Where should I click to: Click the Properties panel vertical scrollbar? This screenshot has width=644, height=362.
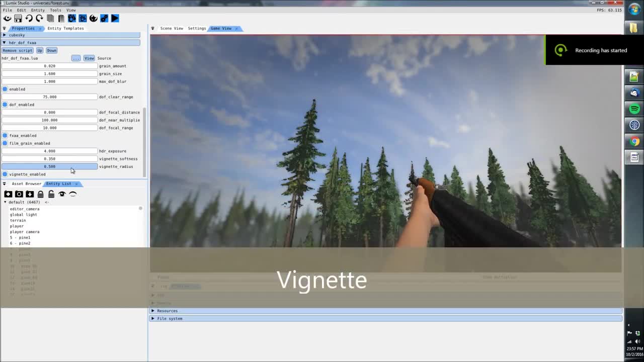(145, 142)
